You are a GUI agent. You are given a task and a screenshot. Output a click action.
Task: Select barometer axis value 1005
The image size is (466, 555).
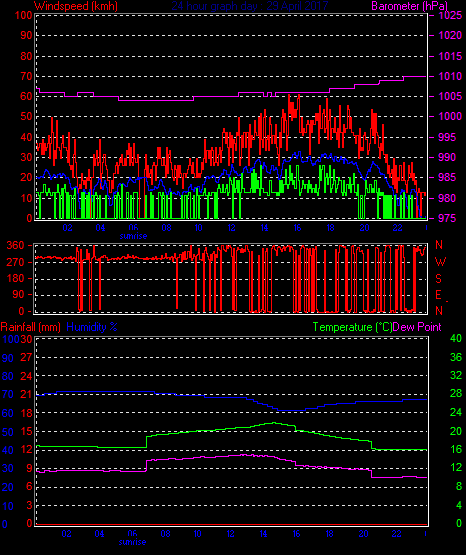point(450,96)
